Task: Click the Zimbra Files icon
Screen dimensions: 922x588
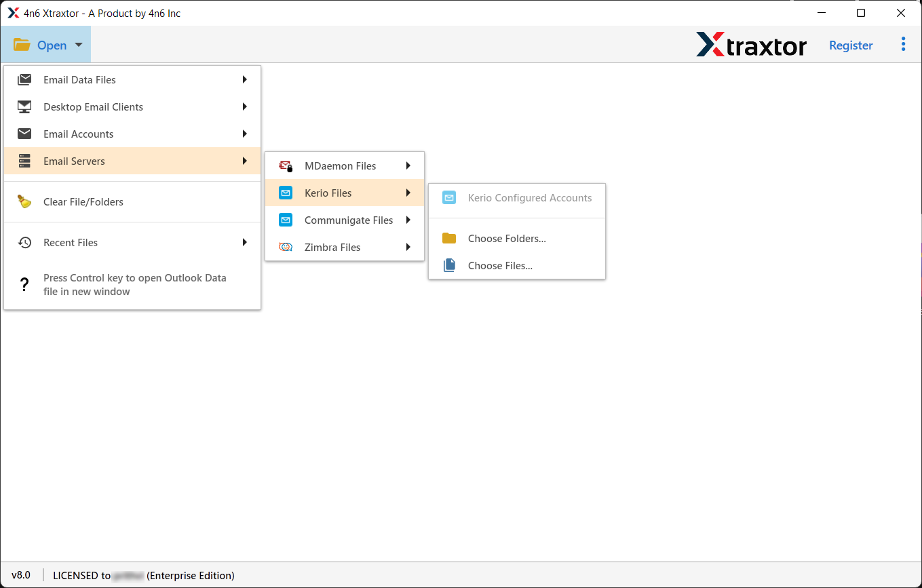Action: coord(286,248)
